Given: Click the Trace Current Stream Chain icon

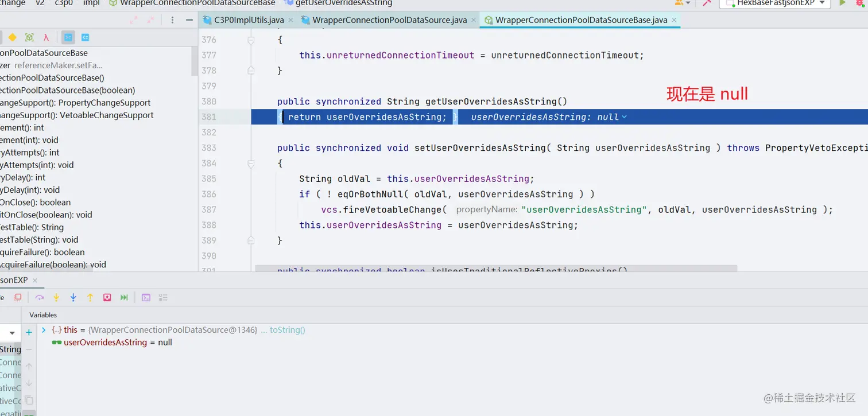Looking at the screenshot, I should tap(163, 297).
